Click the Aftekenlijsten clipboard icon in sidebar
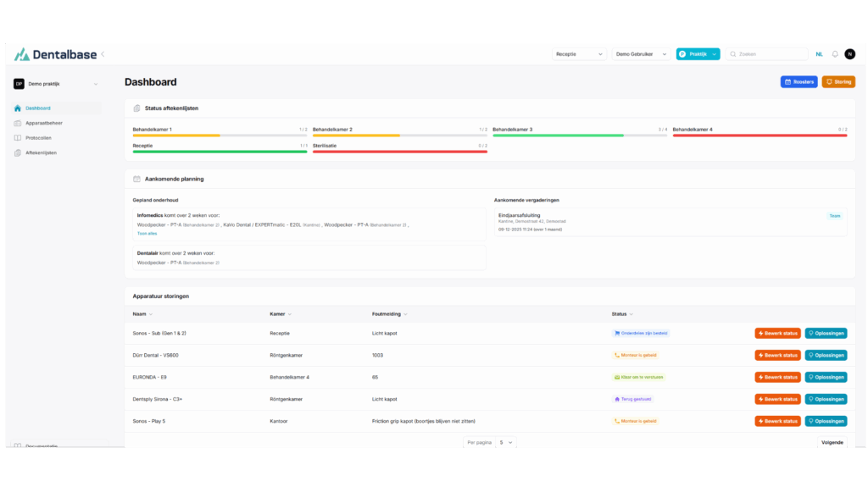This screenshot has width=868, height=487. [18, 152]
